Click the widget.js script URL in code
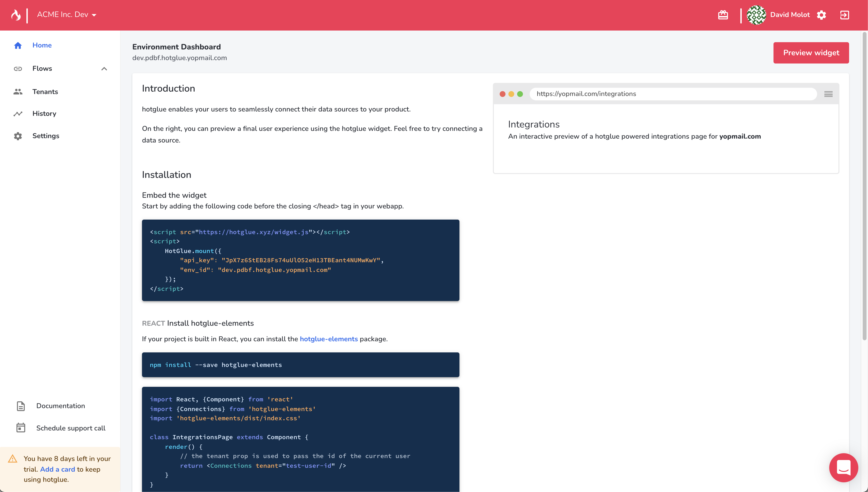This screenshot has width=868, height=492. pyautogui.click(x=253, y=232)
